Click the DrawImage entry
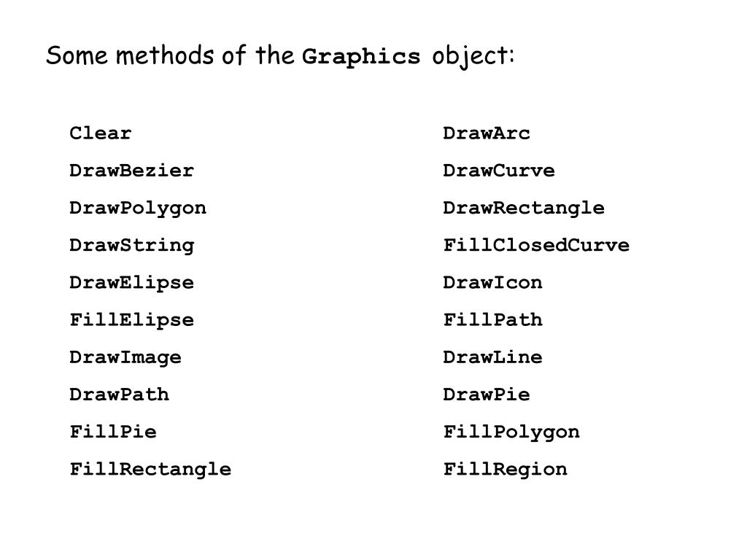Image resolution: width=747 pixels, height=560 pixels. coord(125,357)
